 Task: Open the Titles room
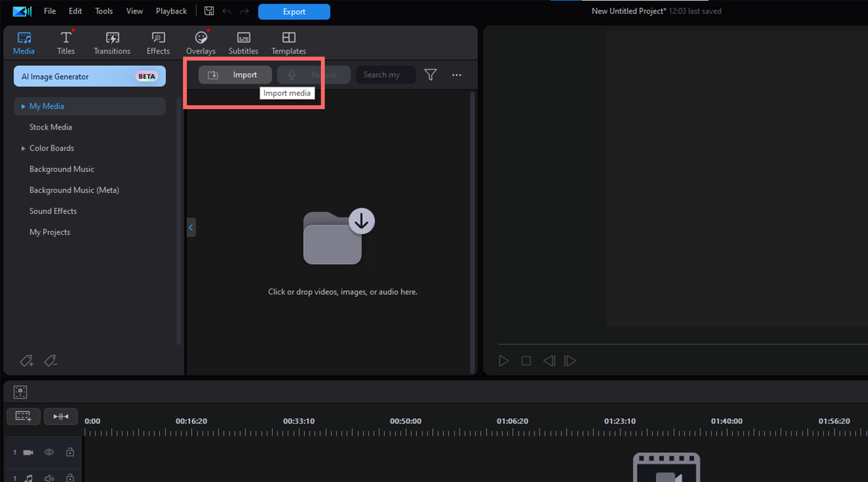[x=66, y=43]
